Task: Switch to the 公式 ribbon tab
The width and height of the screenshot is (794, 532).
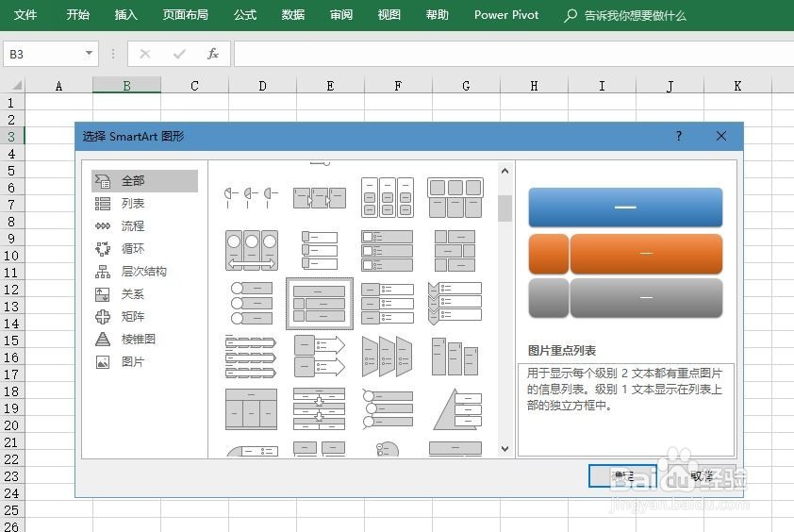Action: click(x=245, y=15)
